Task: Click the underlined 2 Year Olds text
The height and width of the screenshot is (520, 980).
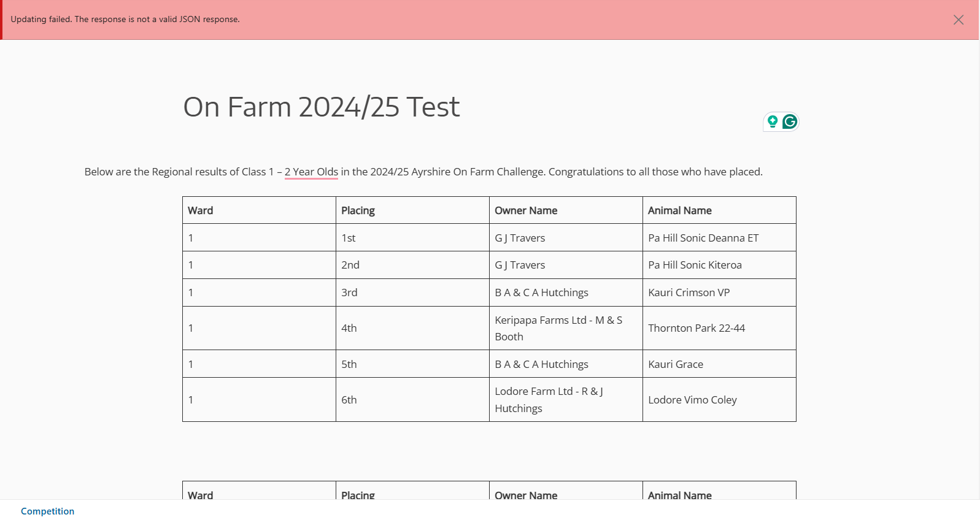Action: [311, 172]
